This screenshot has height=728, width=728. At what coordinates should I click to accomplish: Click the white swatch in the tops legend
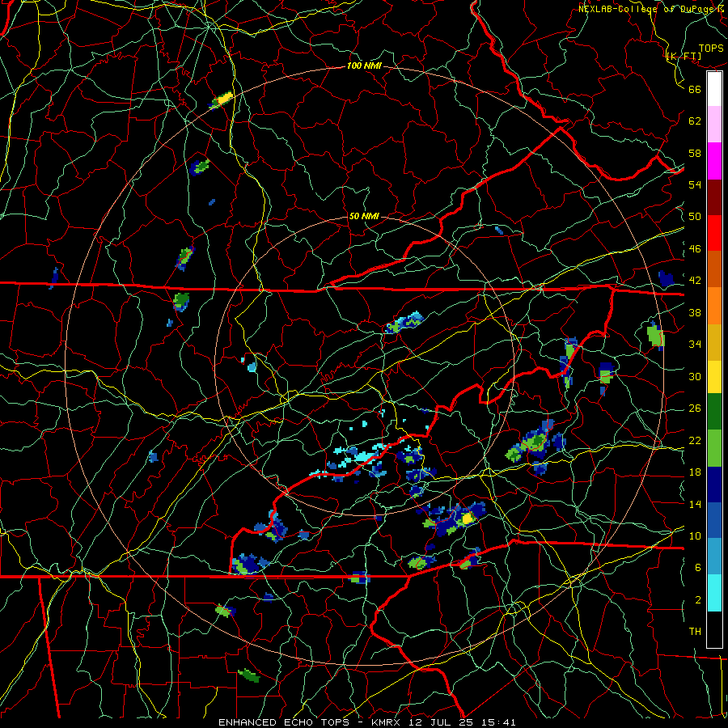pos(714,89)
